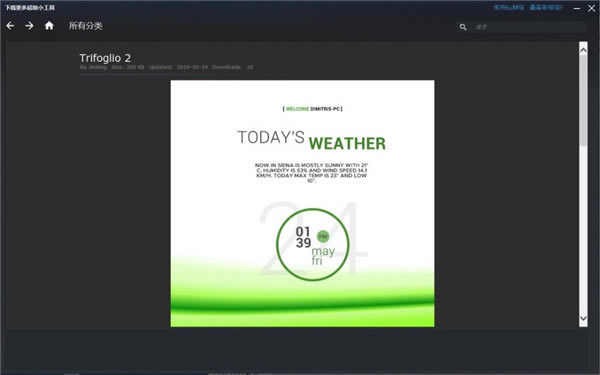Click the scrollbar up arrow
Viewport: 600px width, 375px height.
(583, 49)
